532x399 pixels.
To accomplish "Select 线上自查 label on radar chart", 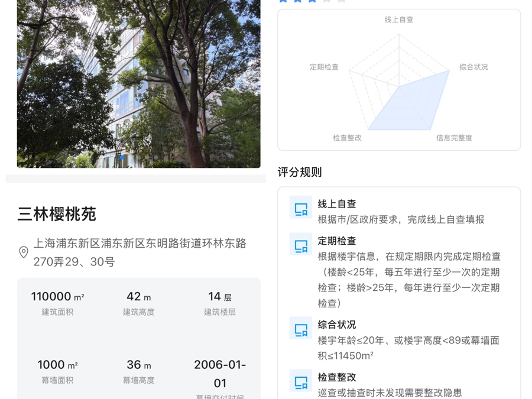I will point(399,20).
